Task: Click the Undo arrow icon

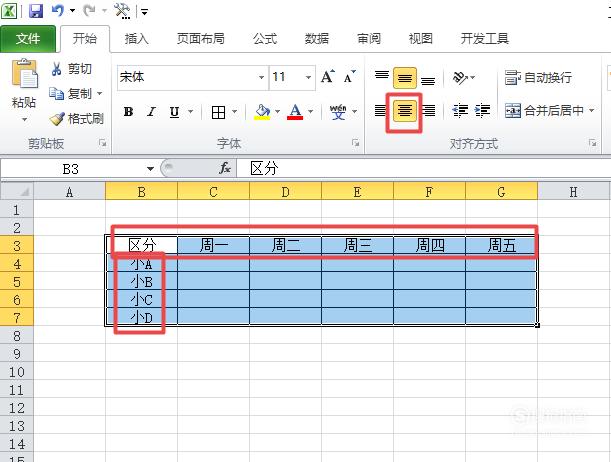Action: click(x=58, y=11)
